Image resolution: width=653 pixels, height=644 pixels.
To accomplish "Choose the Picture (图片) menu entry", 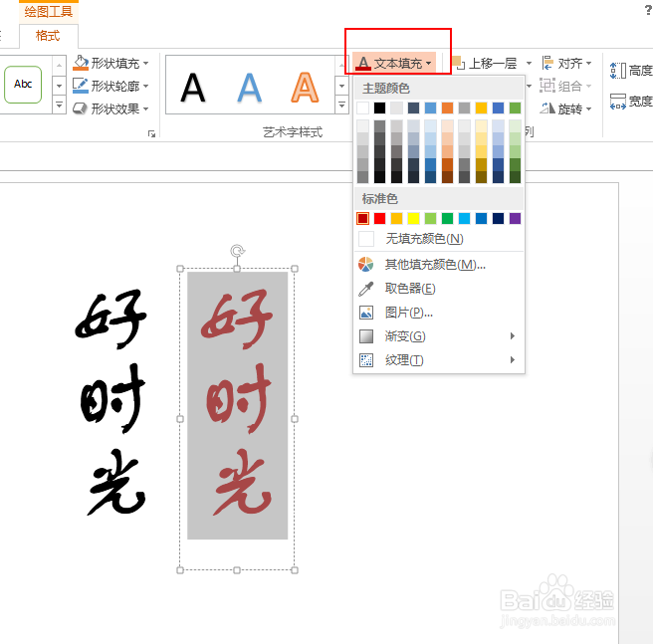I will tap(439, 313).
